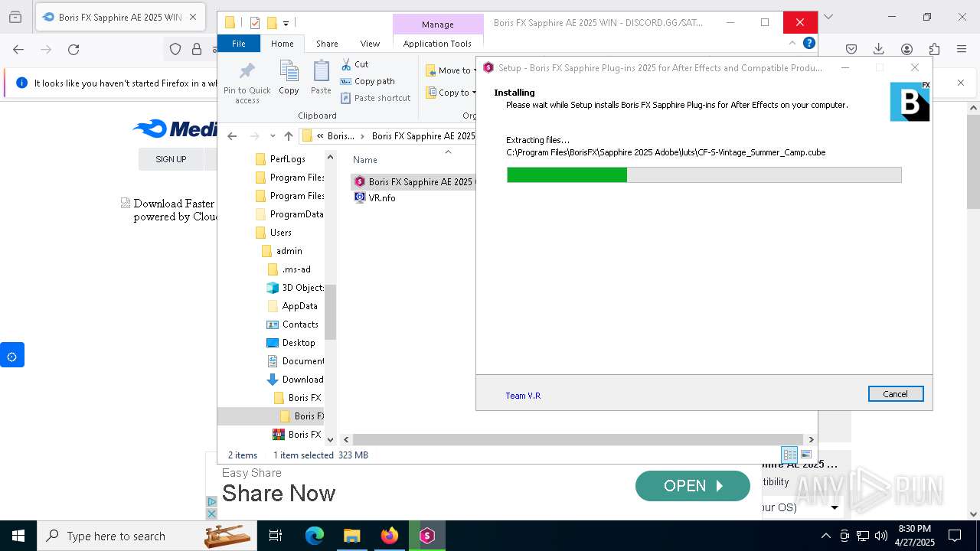Select the Boris FX Sapphire AE 2025 file
The height and width of the screenshot is (551, 980).
414,182
